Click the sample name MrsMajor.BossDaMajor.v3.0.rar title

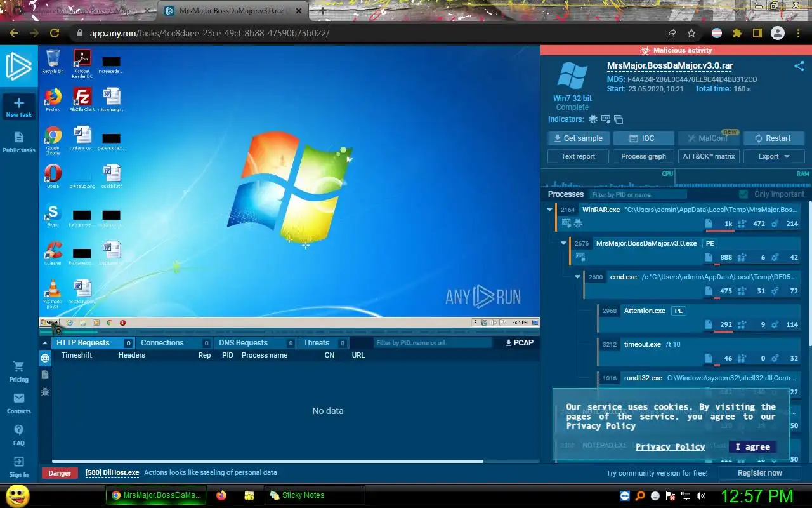click(x=670, y=65)
